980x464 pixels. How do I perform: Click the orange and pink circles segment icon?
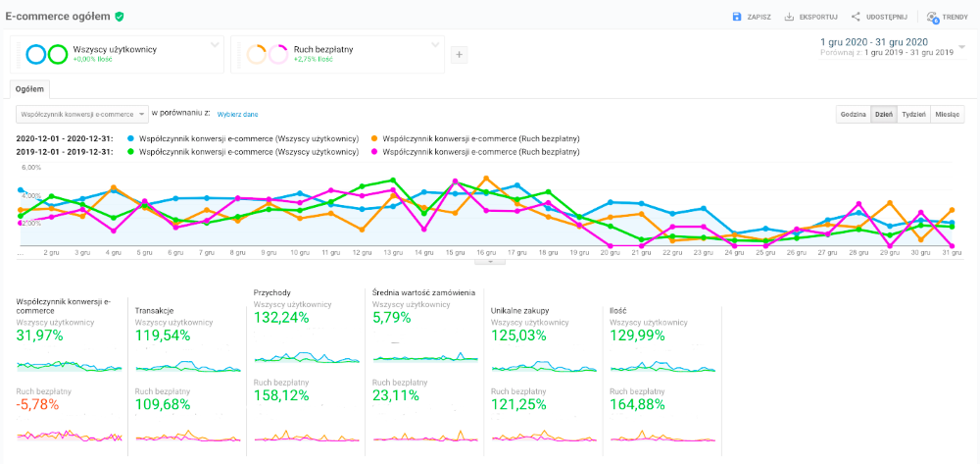[267, 54]
